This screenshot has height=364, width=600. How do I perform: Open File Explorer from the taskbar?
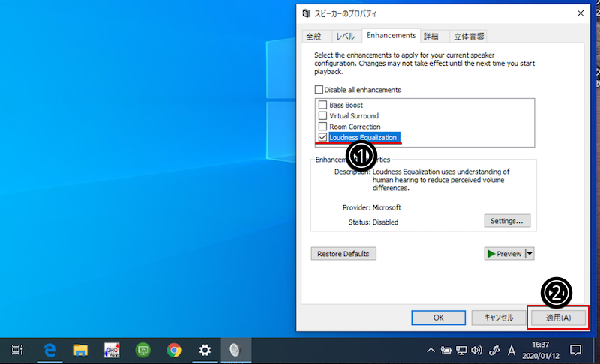click(x=82, y=350)
